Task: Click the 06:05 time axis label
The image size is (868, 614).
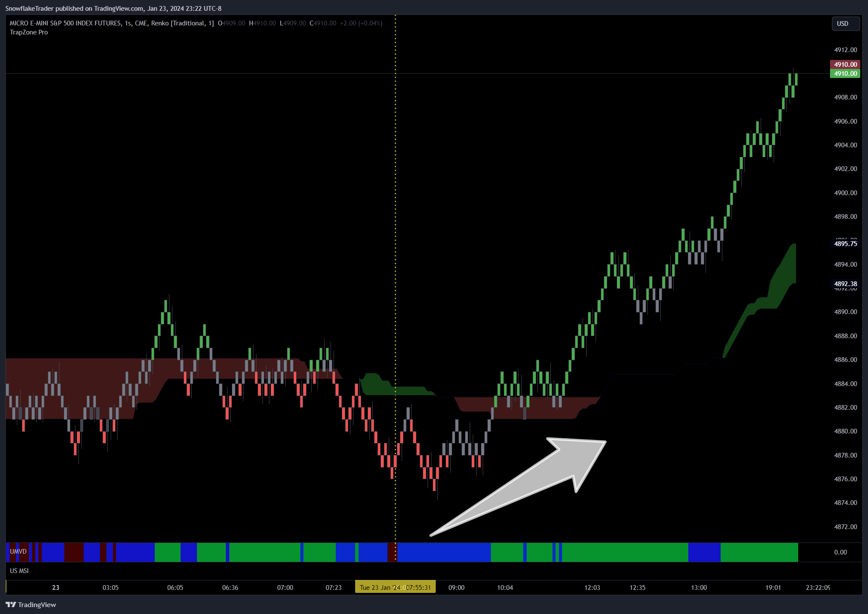Action: point(175,587)
